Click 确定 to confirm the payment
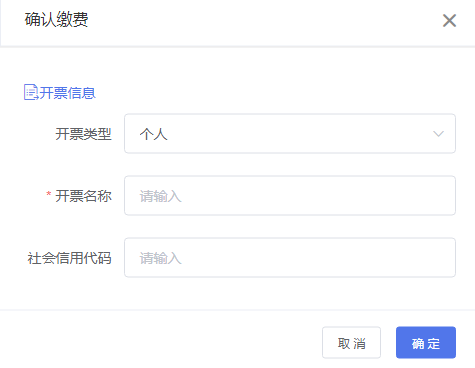 click(426, 343)
